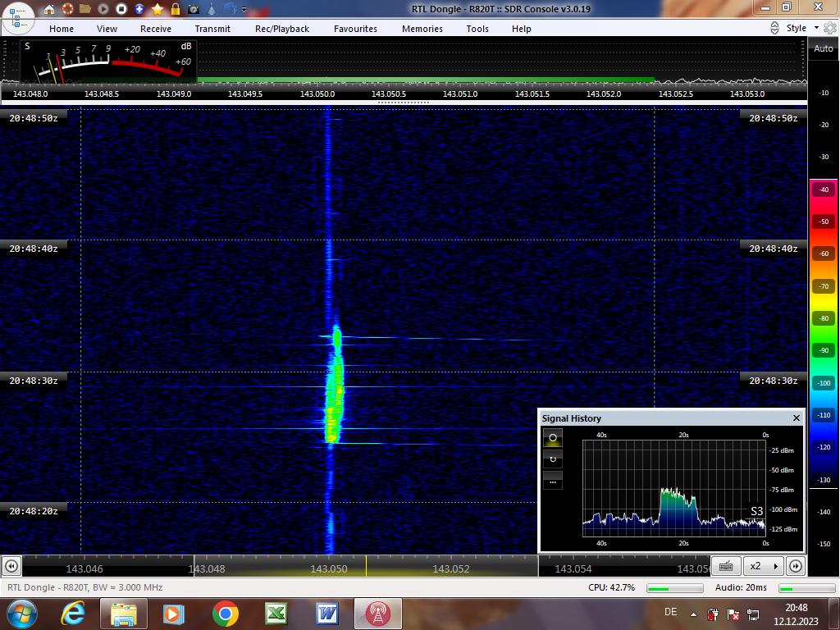The width and height of the screenshot is (840, 630).
Task: Click the blue swirl undo icon
Action: pos(230,8)
